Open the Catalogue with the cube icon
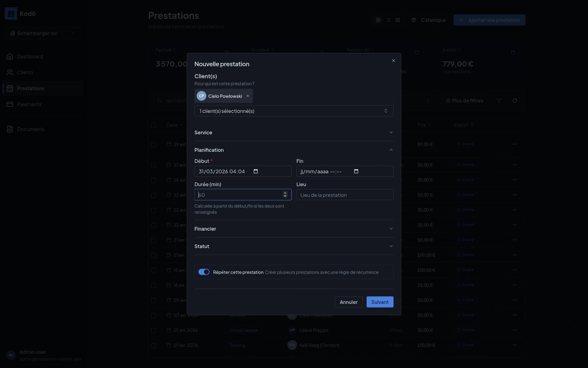Image resolution: width=588 pixels, height=368 pixels. (428, 20)
